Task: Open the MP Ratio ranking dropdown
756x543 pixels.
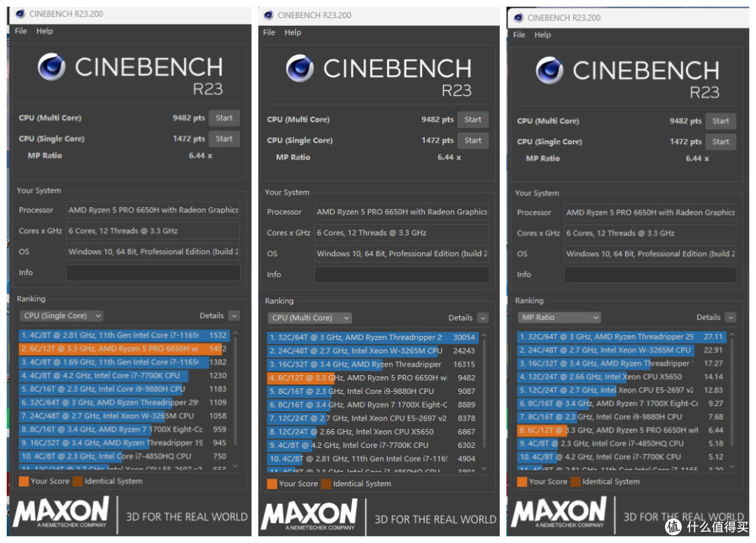Action: click(x=559, y=317)
